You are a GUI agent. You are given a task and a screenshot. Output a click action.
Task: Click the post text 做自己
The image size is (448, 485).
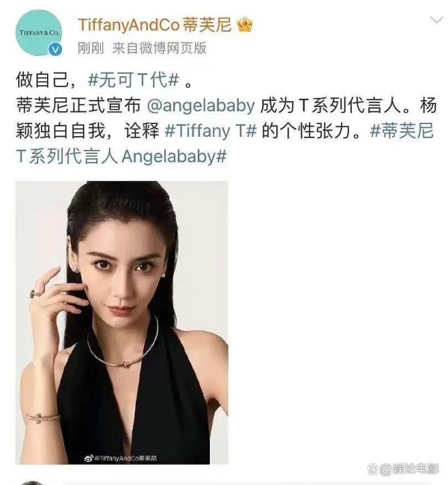pyautogui.click(x=42, y=80)
